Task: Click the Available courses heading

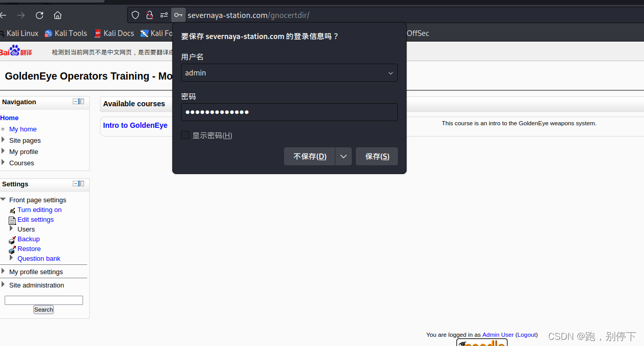Action: pyautogui.click(x=134, y=104)
